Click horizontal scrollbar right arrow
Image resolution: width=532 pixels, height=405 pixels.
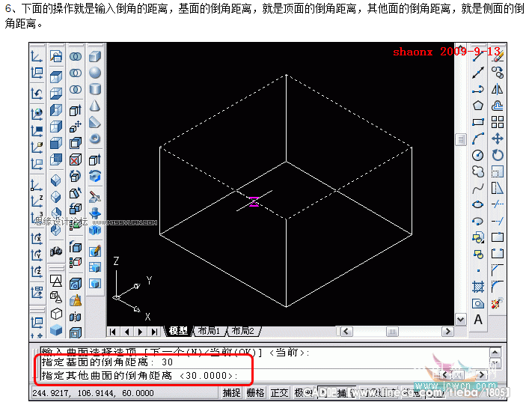tap(447, 332)
